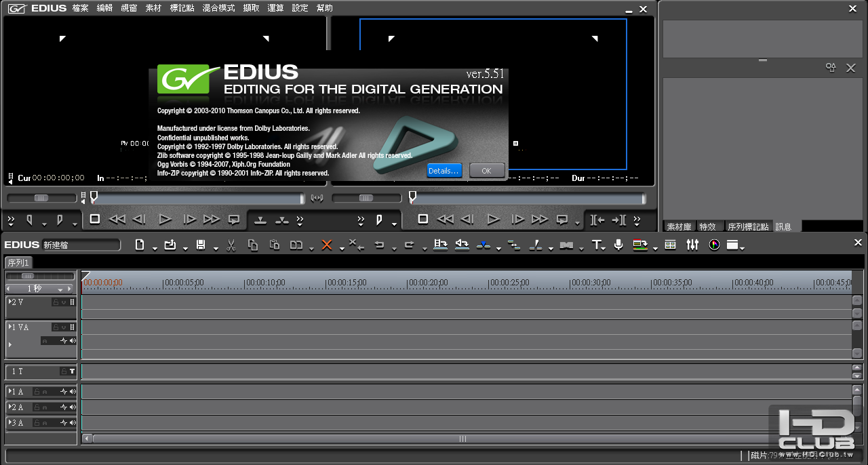Click the Redo arrow icon

point(409,245)
